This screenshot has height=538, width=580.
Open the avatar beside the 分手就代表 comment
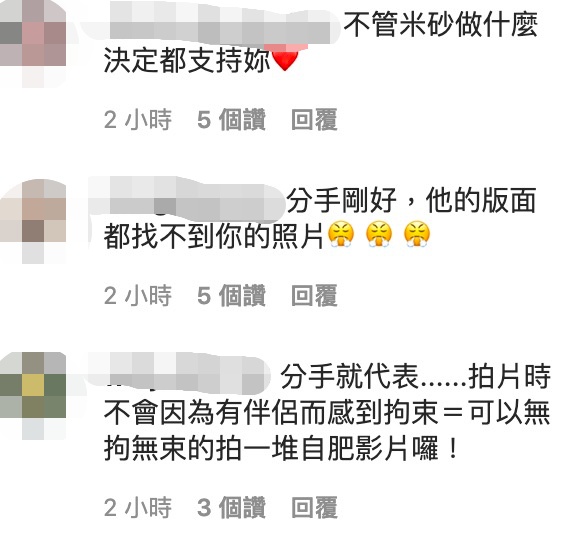(33, 396)
